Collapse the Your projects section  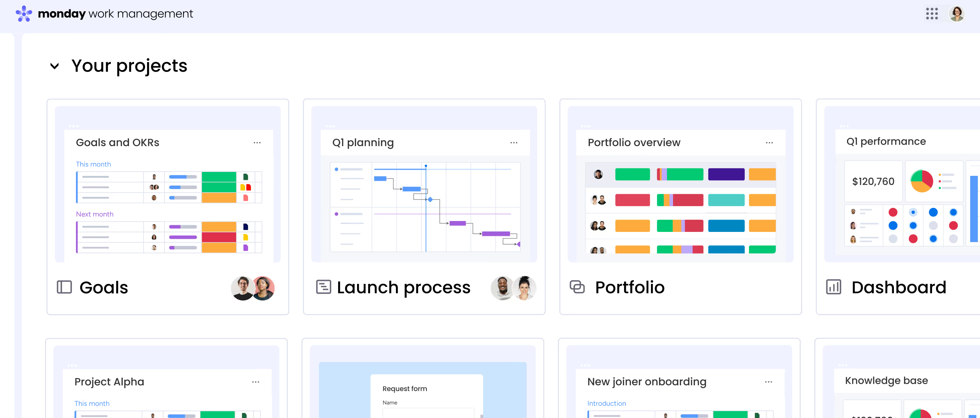55,66
